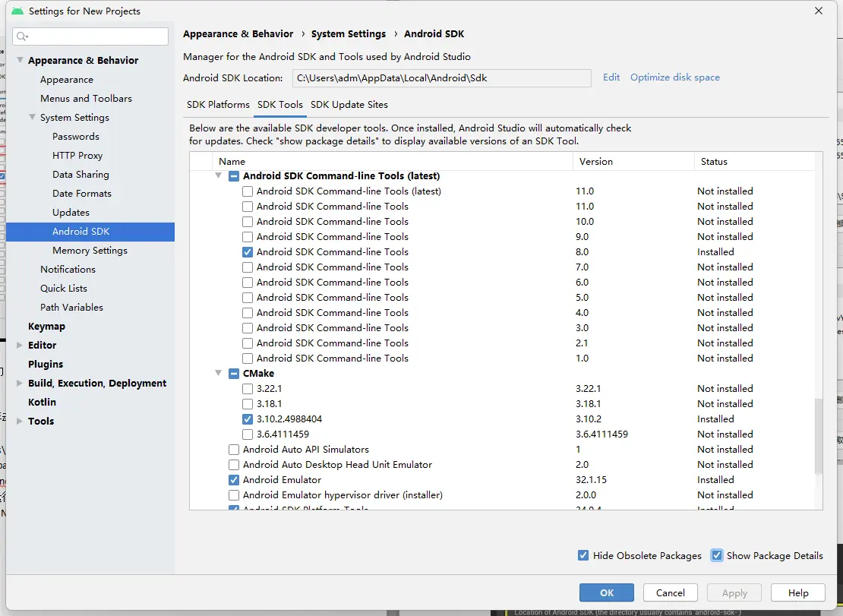Click the SDK tools list scrollbar
Screen dimensions: 843x616
click(x=818, y=435)
